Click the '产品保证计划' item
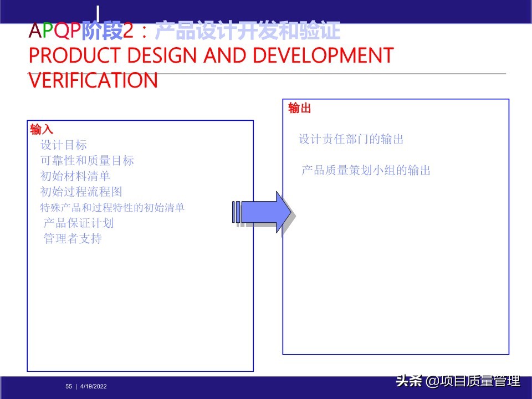Screen dimensions: 532x399 (78, 223)
